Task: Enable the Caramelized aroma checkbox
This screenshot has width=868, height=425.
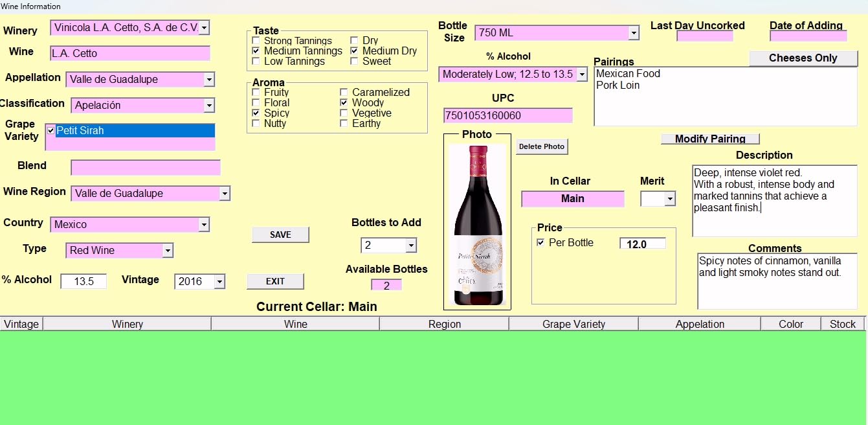Action: click(x=344, y=93)
